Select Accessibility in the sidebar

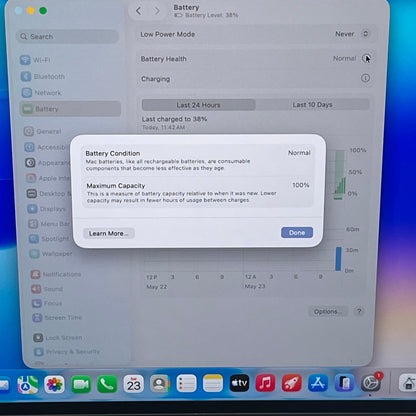[47, 147]
